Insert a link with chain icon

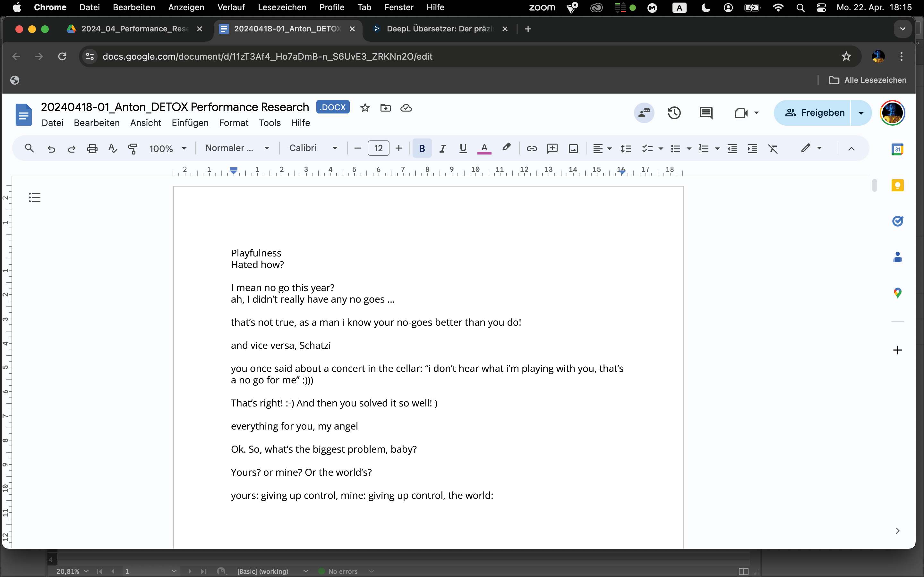[x=532, y=148]
